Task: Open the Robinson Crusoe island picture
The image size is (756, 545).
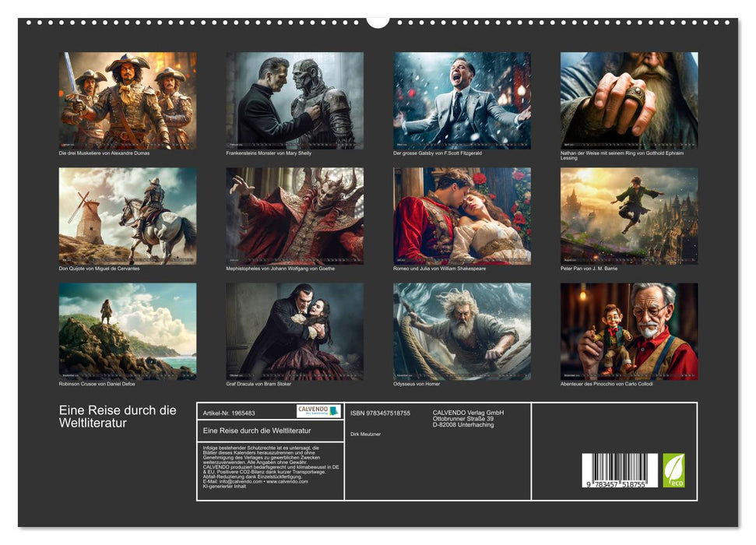Action: coord(128,331)
